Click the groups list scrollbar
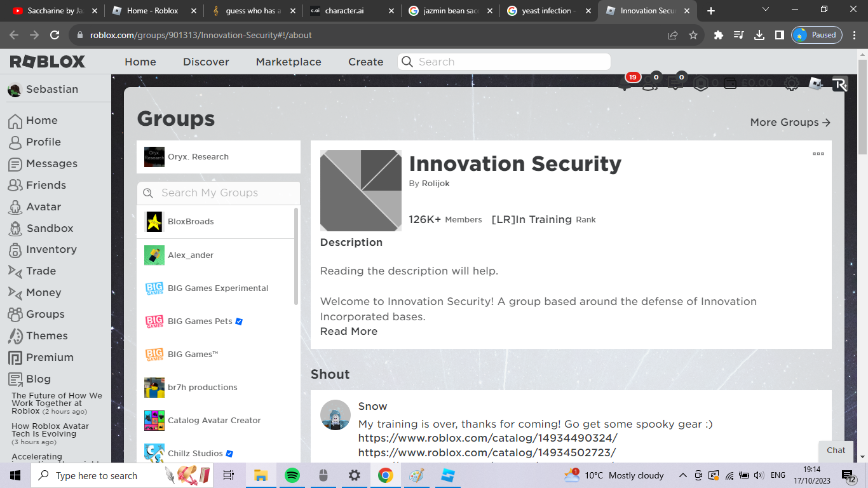This screenshot has width=868, height=488. pyautogui.click(x=296, y=255)
